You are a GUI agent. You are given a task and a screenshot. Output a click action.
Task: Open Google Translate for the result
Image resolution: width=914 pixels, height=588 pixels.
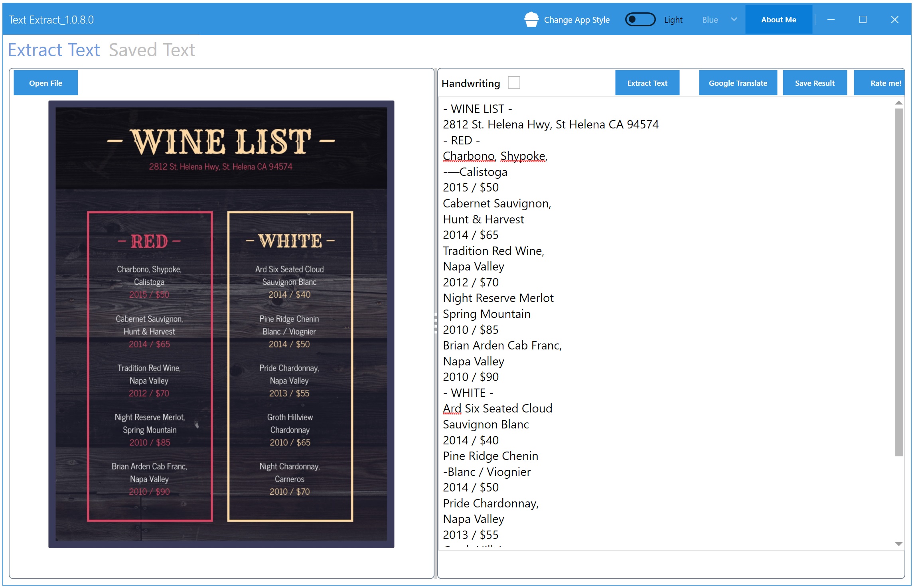738,83
